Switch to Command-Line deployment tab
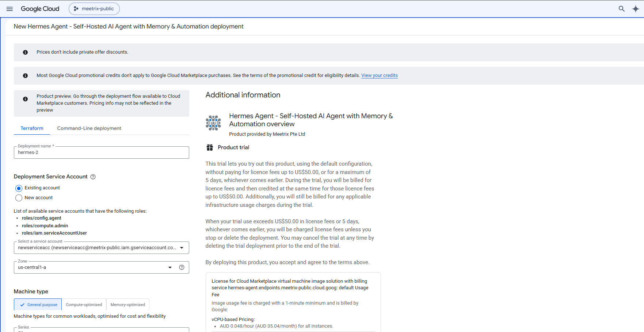The image size is (644, 332). click(x=89, y=128)
